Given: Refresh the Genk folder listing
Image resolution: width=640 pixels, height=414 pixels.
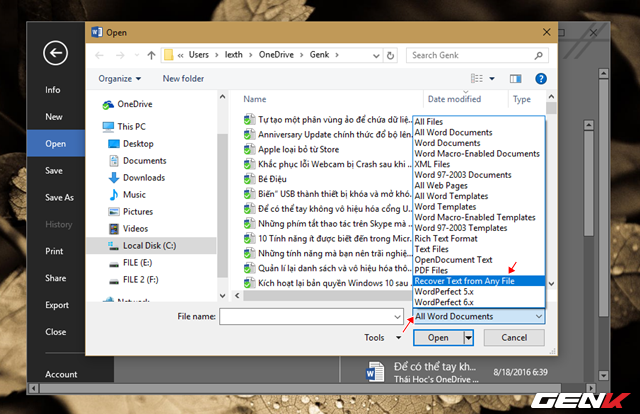Looking at the screenshot, I should [390, 55].
